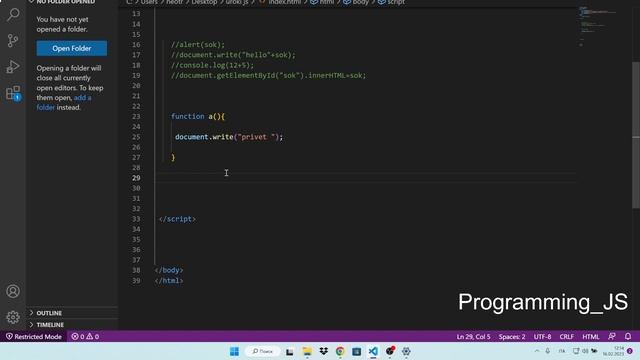This screenshot has width=640, height=360.
Task: Open the Accounts menu icon
Action: (x=13, y=291)
